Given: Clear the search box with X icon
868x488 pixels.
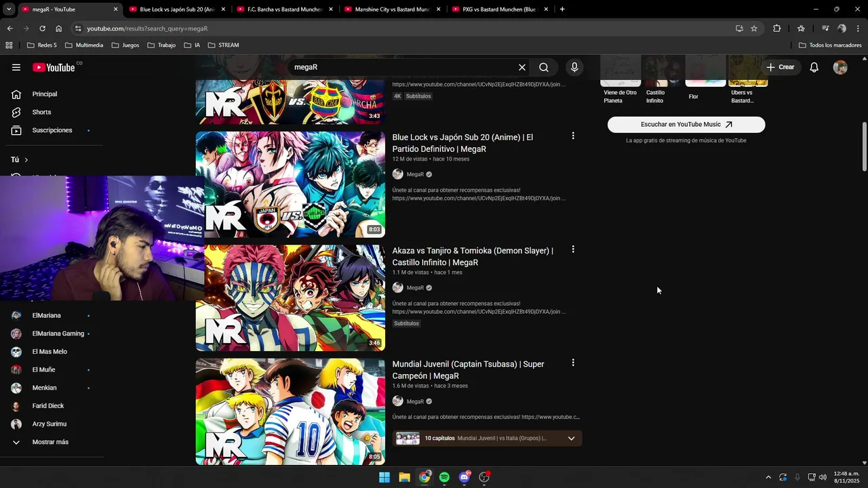Looking at the screenshot, I should pos(522,67).
